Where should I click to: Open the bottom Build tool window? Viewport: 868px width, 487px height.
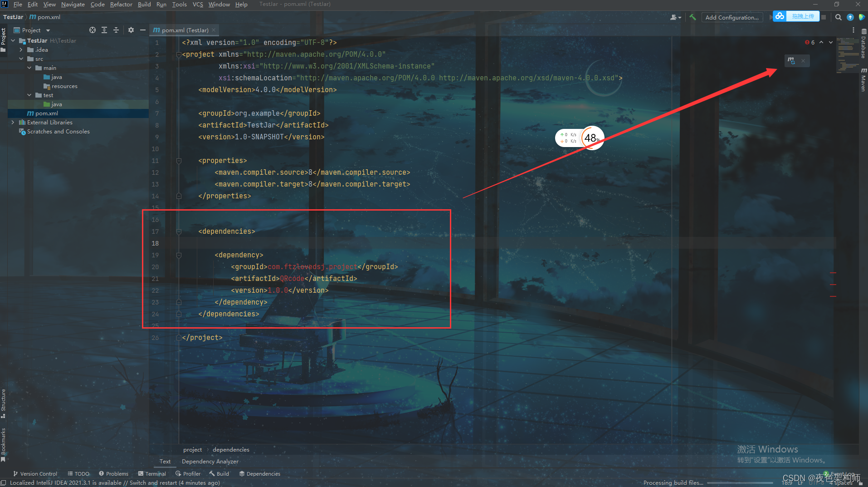219,473
